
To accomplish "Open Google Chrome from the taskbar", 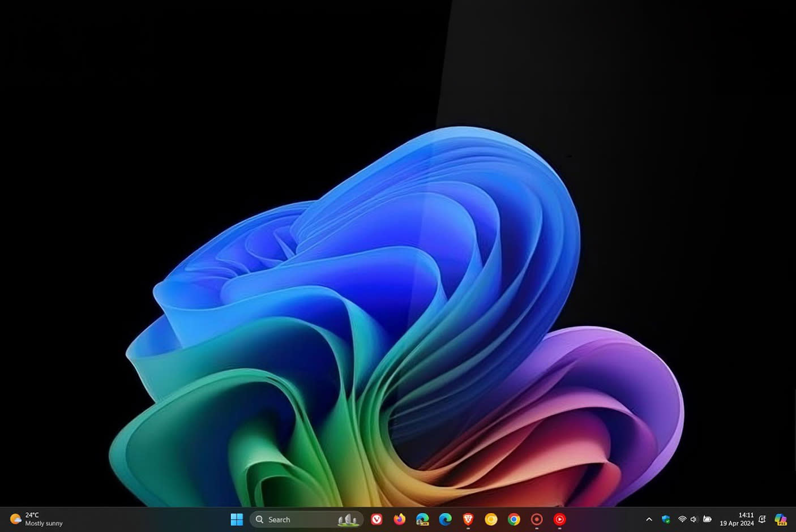I will click(x=514, y=520).
